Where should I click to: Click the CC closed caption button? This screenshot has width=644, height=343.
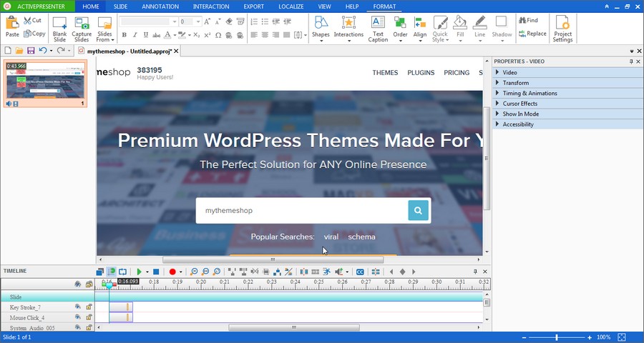(360, 272)
